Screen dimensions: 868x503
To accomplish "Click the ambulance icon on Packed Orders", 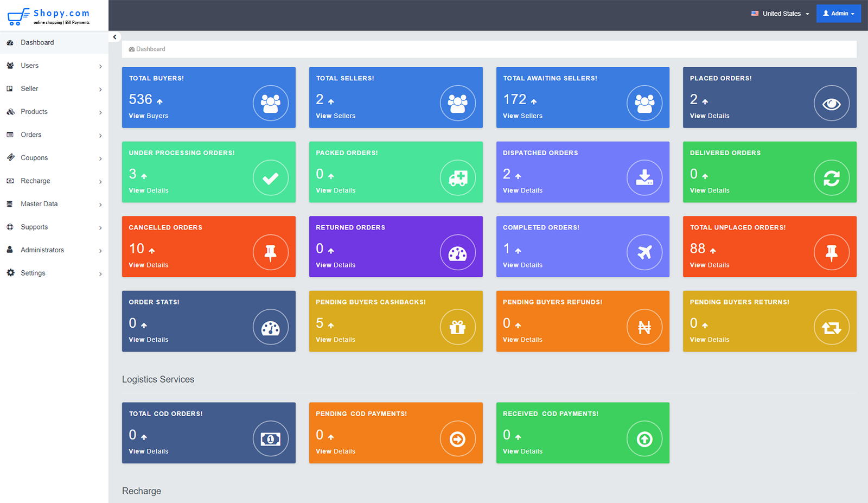I will (458, 178).
